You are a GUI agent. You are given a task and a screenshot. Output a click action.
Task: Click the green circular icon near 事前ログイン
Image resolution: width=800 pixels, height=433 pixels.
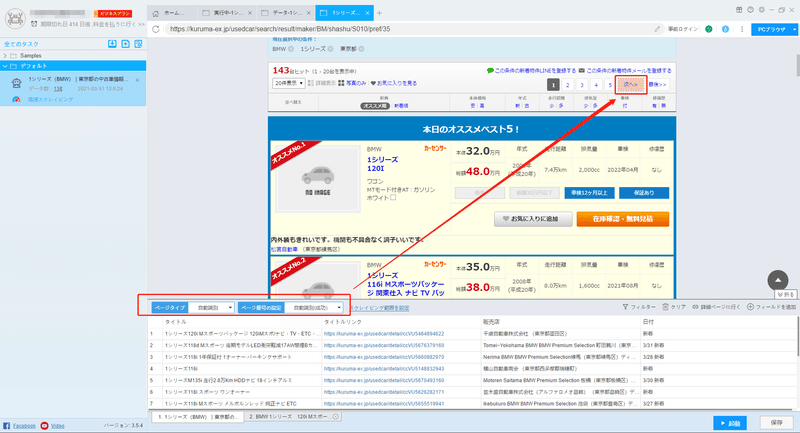(709, 29)
